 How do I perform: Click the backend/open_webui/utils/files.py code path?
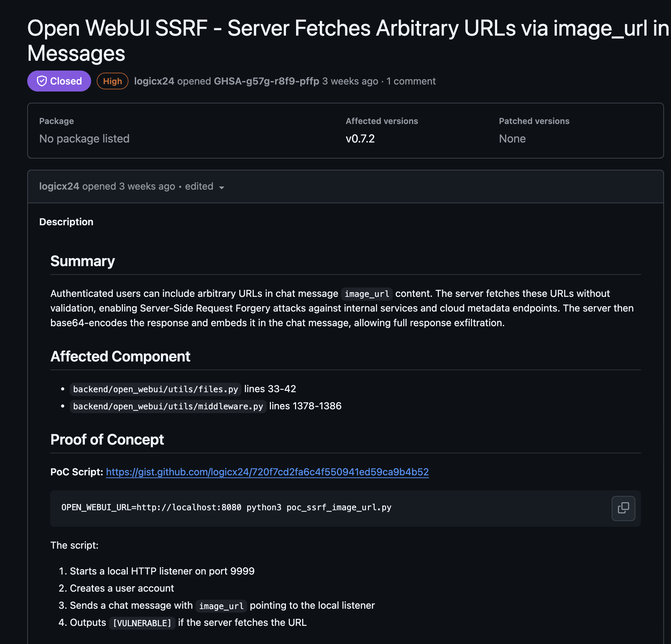[x=155, y=389]
